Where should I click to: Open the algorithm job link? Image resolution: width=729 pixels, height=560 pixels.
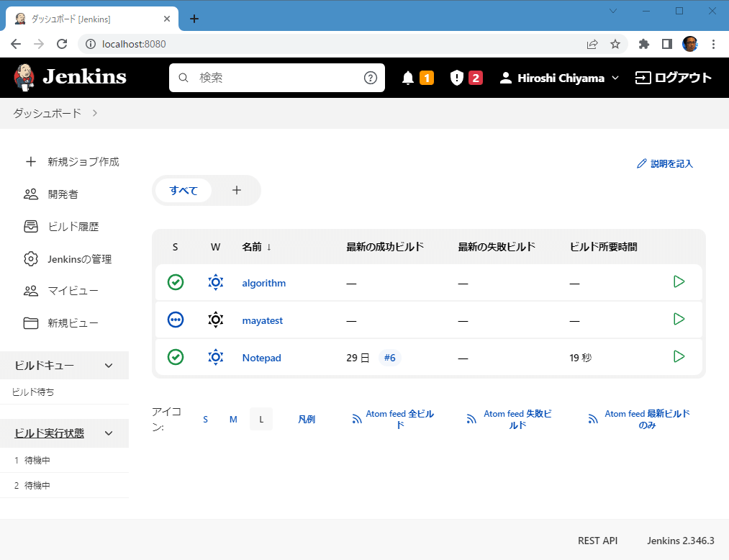(x=263, y=283)
